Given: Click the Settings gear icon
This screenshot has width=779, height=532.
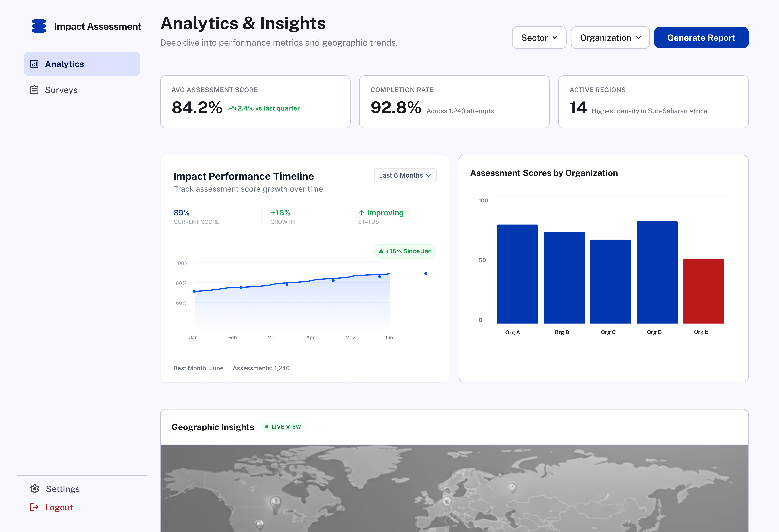Looking at the screenshot, I should [x=35, y=489].
